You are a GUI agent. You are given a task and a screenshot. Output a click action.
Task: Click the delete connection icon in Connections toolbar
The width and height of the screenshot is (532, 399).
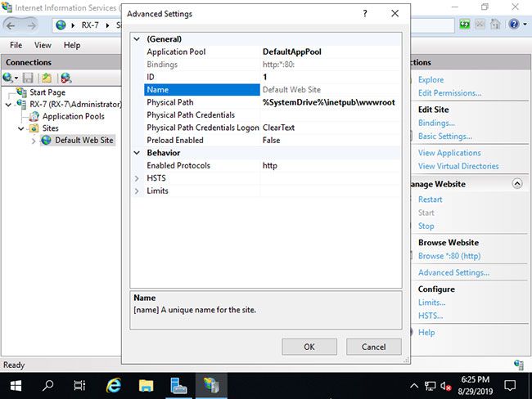65,78
